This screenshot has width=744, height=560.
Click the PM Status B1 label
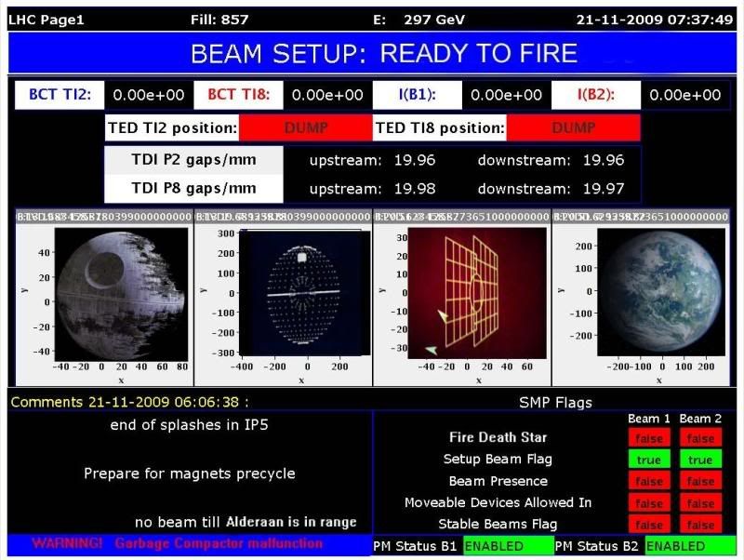point(415,546)
